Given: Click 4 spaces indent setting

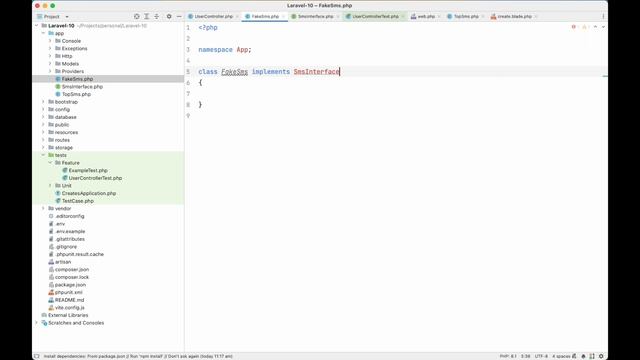Looking at the screenshot, I should [561, 356].
